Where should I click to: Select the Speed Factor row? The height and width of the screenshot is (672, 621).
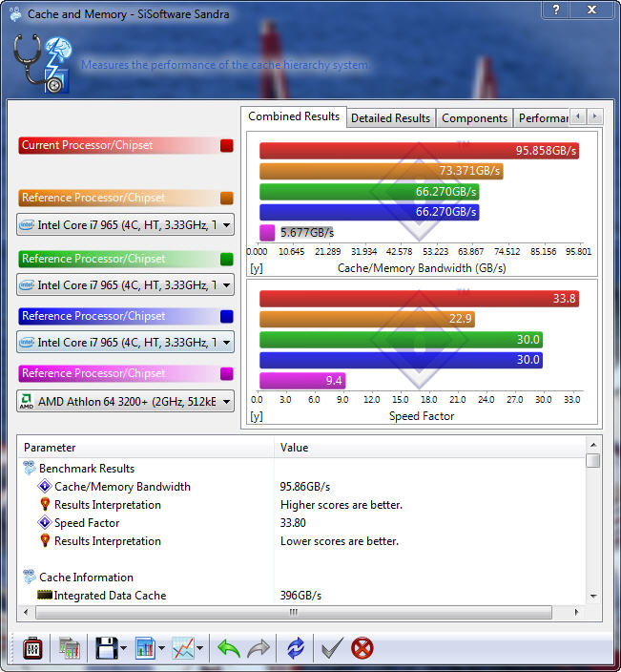coord(301,523)
